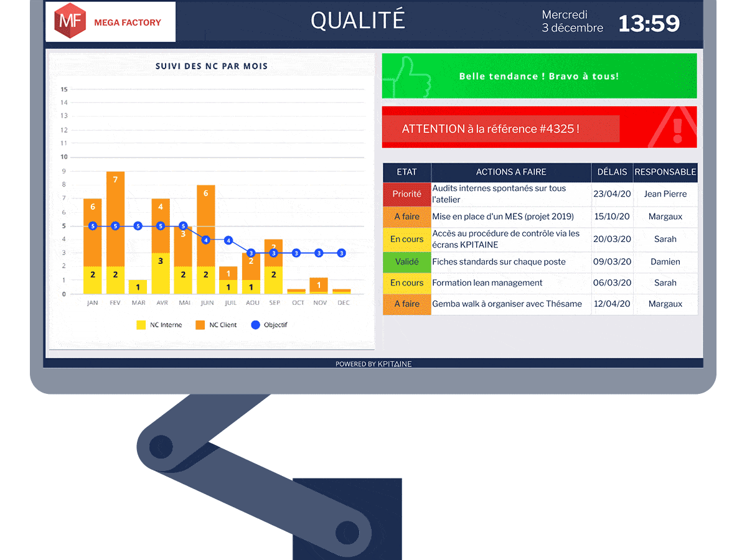Click the ATTENTION à la référence #4325 message
Viewport: 747px width, 560px height.
[491, 129]
